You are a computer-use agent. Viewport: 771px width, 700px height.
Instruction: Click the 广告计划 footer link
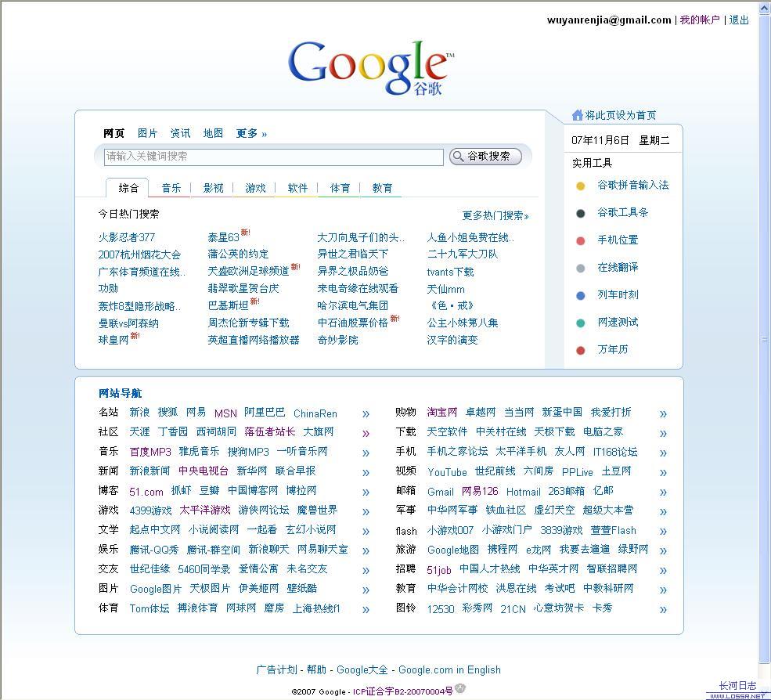277,670
